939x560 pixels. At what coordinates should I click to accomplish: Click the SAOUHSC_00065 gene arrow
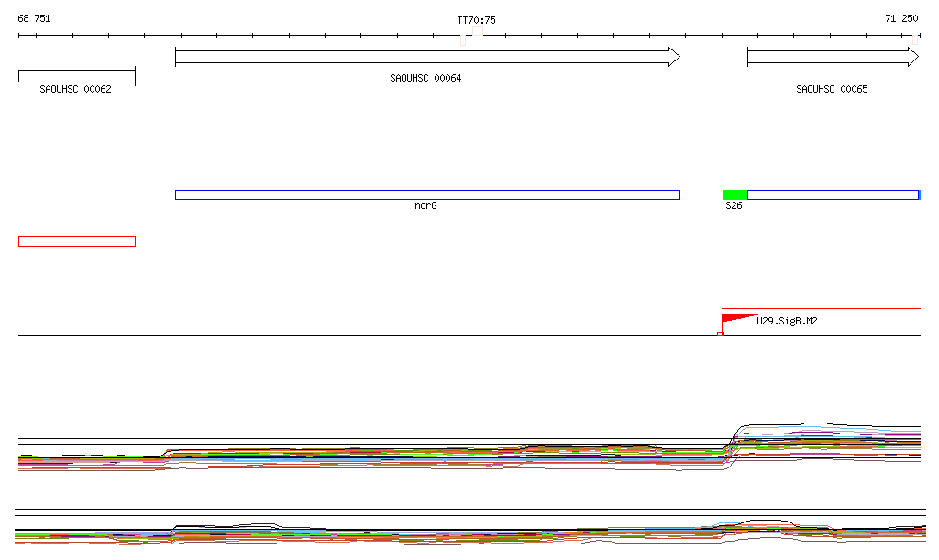pos(832,57)
